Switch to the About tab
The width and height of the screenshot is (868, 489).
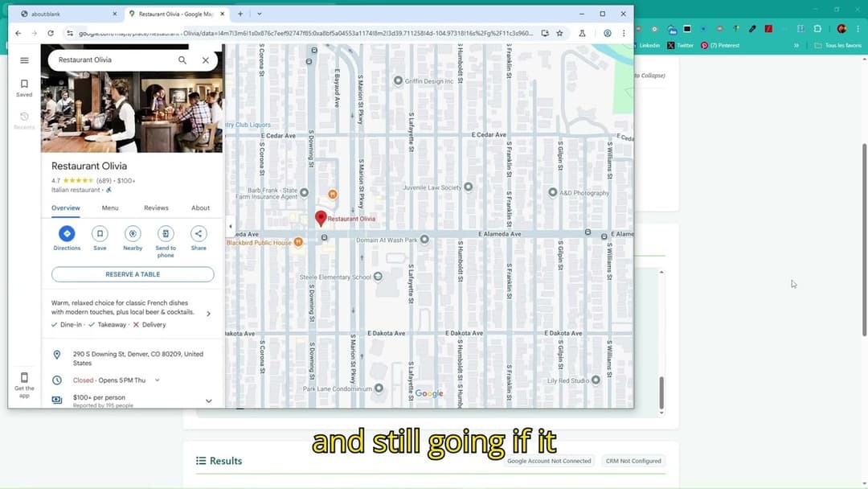200,208
